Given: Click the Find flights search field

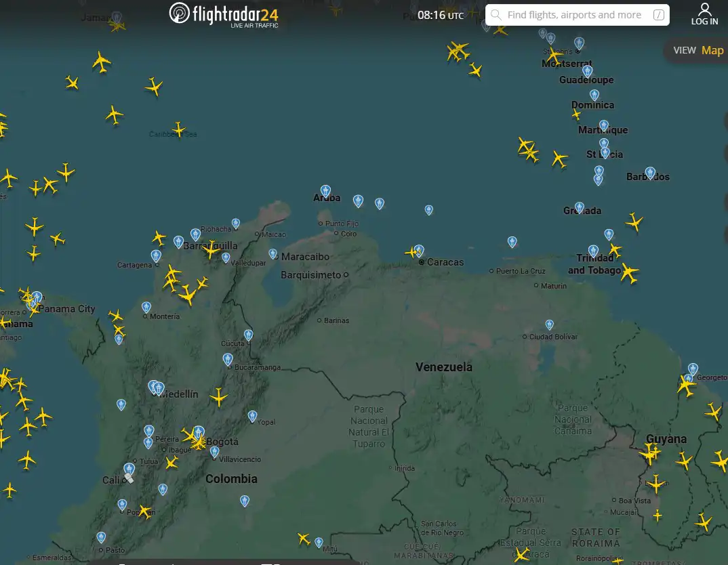Looking at the screenshot, I should click(573, 15).
